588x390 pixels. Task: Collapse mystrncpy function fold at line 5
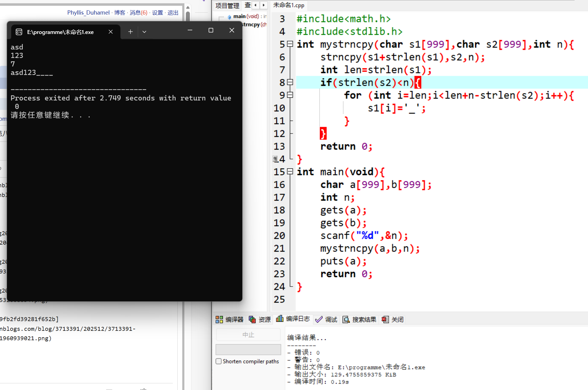pos(290,44)
